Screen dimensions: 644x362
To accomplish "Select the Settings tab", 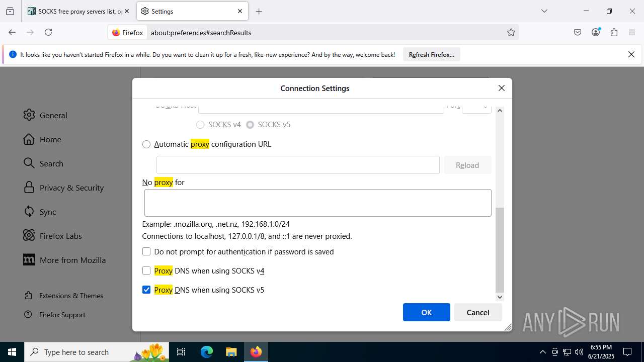I will click(x=192, y=11).
